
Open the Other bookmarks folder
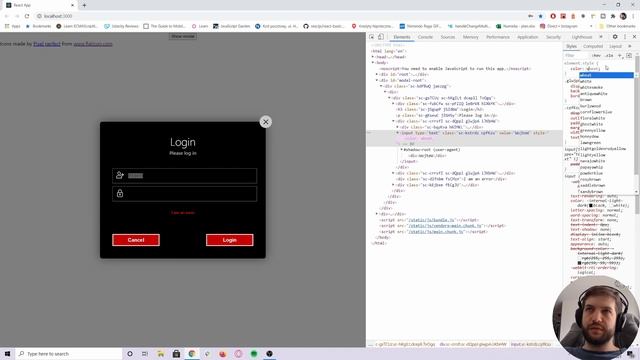[617, 26]
